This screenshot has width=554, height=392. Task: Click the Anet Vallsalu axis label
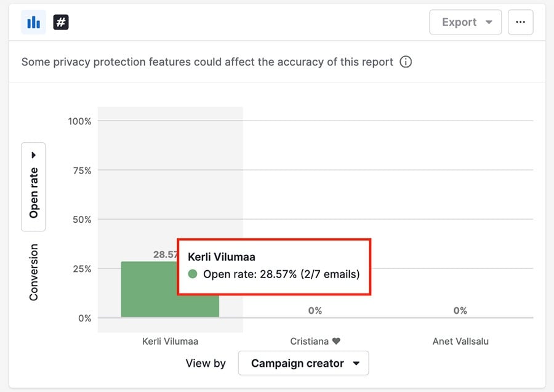click(x=460, y=341)
